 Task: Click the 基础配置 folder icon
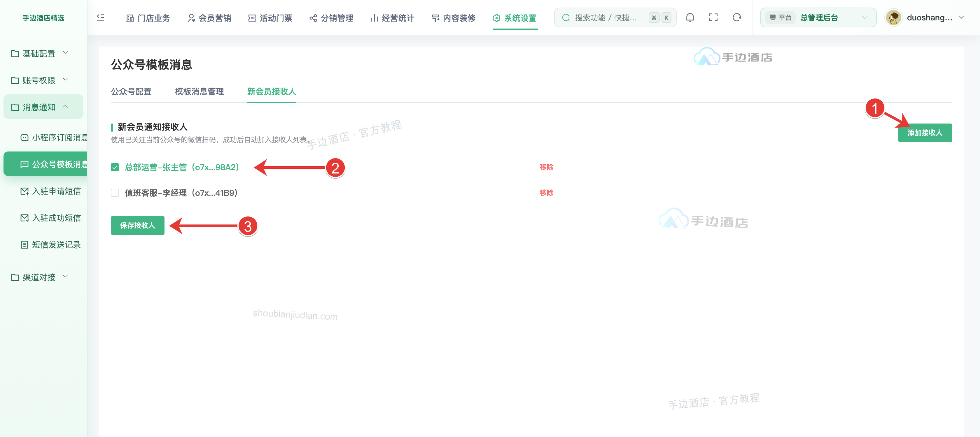(15, 54)
